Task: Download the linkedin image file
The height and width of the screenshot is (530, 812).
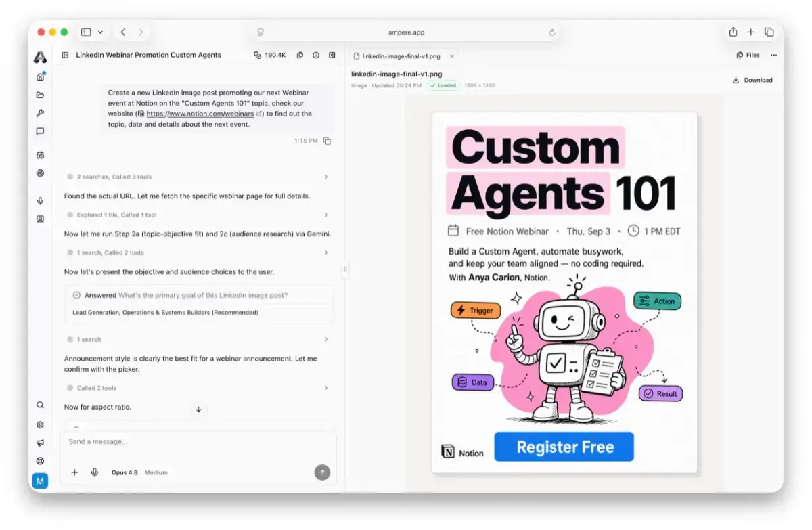Action: tap(752, 80)
